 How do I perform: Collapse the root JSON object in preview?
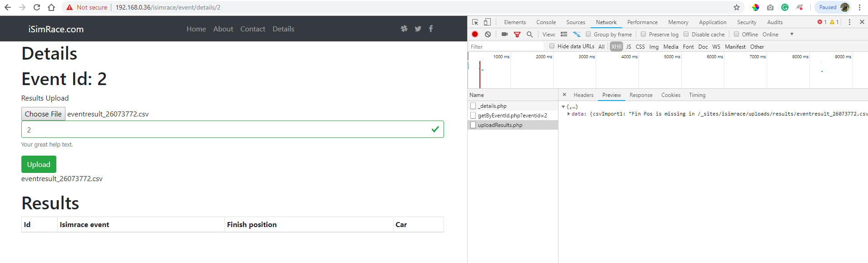564,107
